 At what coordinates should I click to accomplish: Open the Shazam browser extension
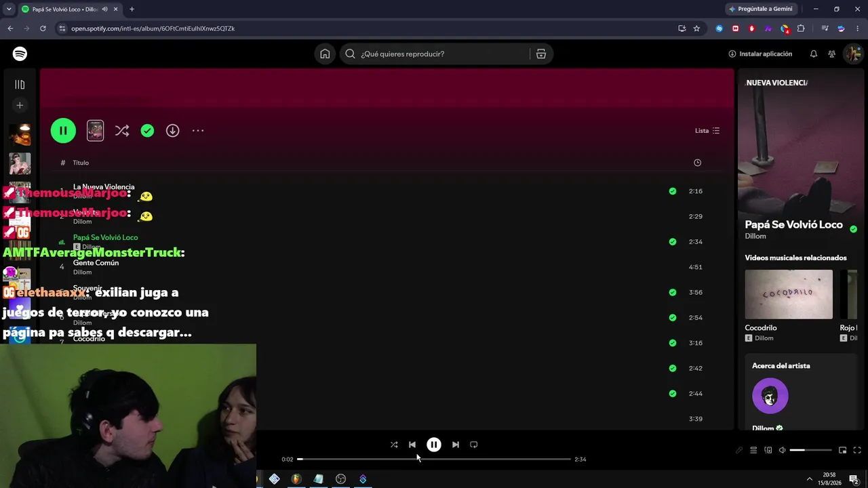[719, 28]
